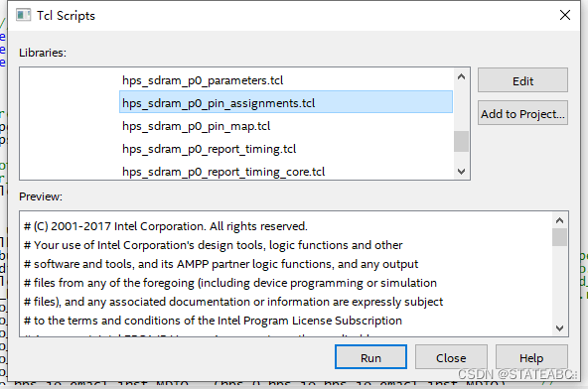The image size is (588, 389).
Task: Close the Tcl Scripts dialog with X
Action: (565, 15)
